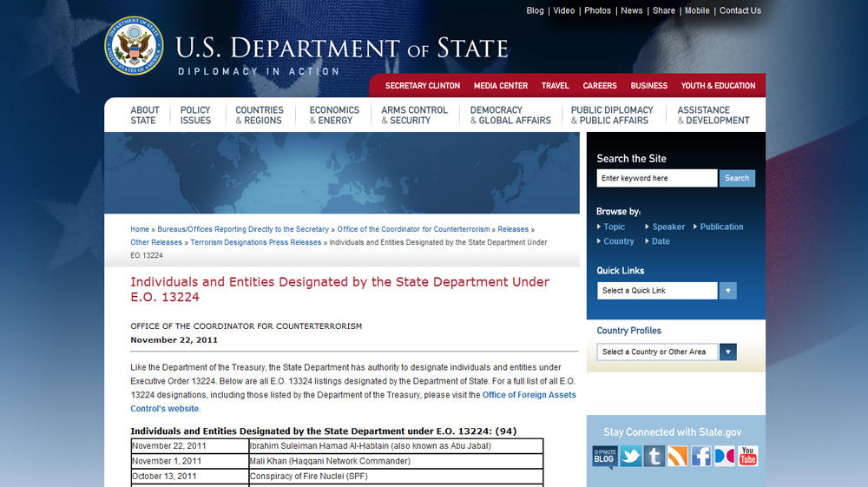This screenshot has width=868, height=487.
Task: Open the DipNote Blog icon
Action: (x=605, y=457)
